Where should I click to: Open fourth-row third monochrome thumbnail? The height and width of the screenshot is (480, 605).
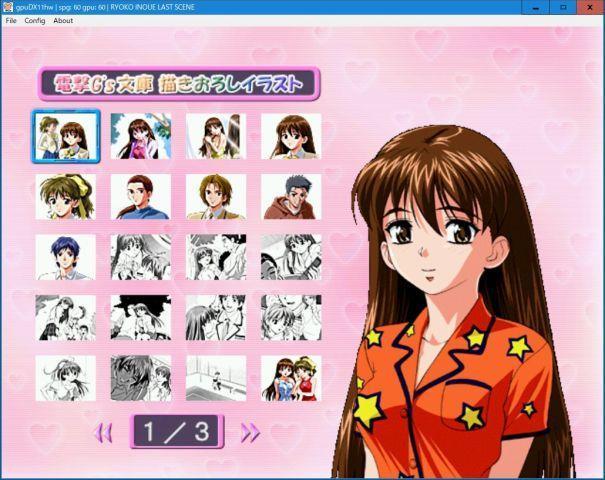pos(216,318)
